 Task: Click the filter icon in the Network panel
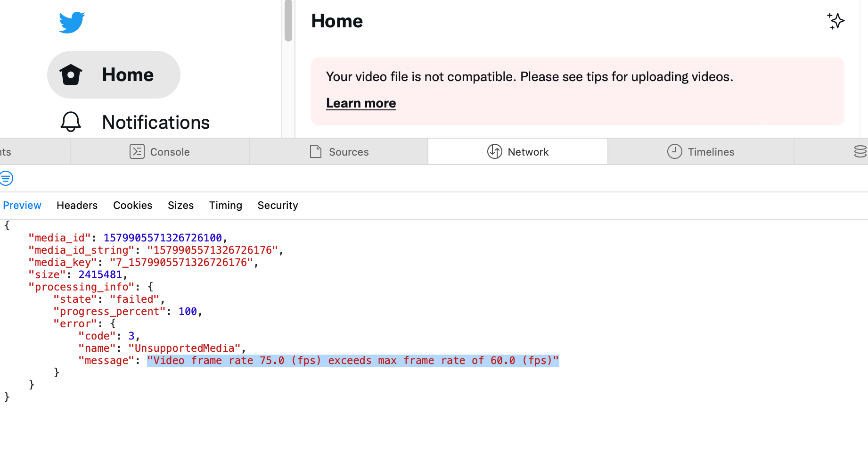tap(7, 178)
